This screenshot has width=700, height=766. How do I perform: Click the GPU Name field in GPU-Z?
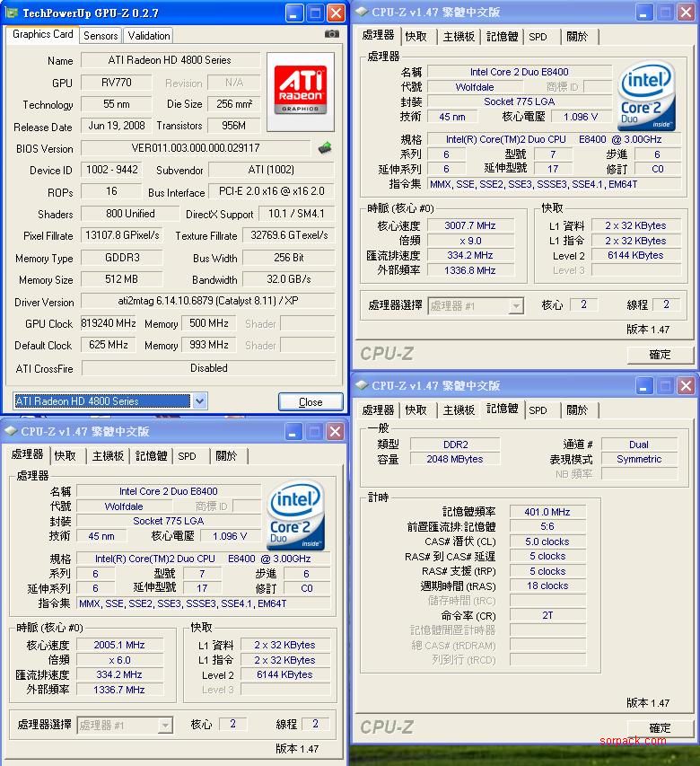pyautogui.click(x=171, y=60)
